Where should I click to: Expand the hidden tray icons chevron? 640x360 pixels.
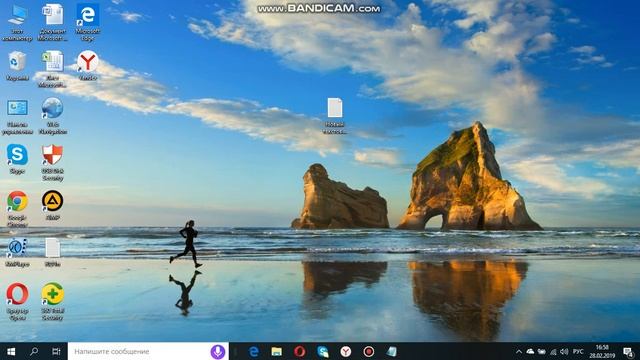(x=519, y=351)
